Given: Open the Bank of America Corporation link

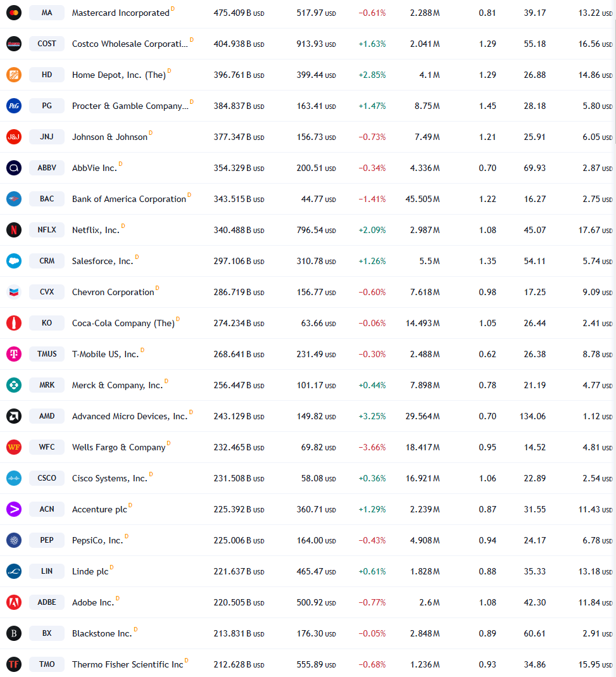Looking at the screenshot, I should [129, 199].
